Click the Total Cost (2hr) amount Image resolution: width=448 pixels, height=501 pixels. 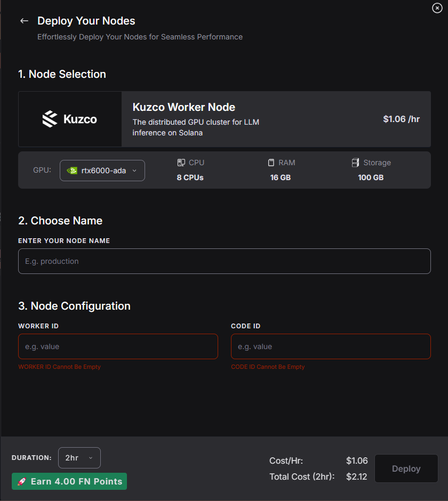pos(357,476)
